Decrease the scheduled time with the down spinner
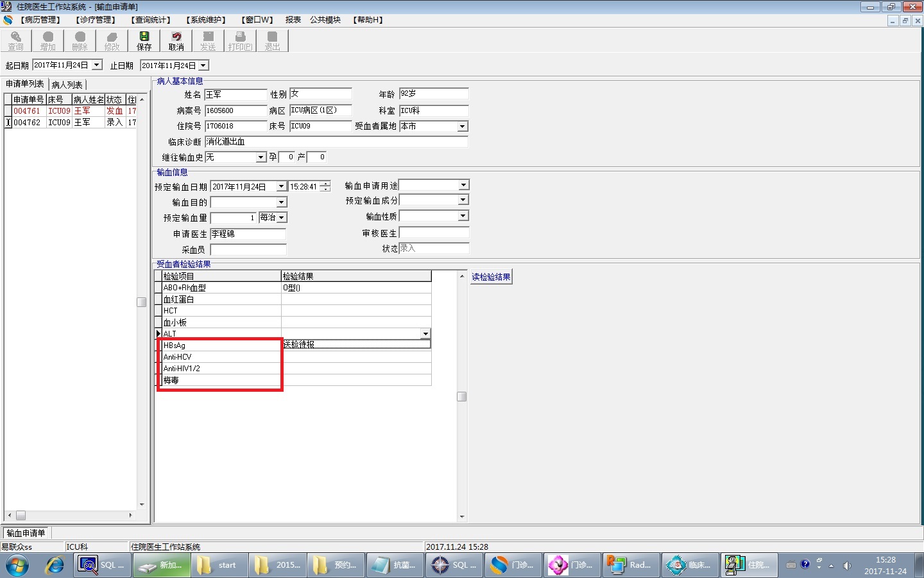Image resolution: width=924 pixels, height=578 pixels. [x=325, y=189]
